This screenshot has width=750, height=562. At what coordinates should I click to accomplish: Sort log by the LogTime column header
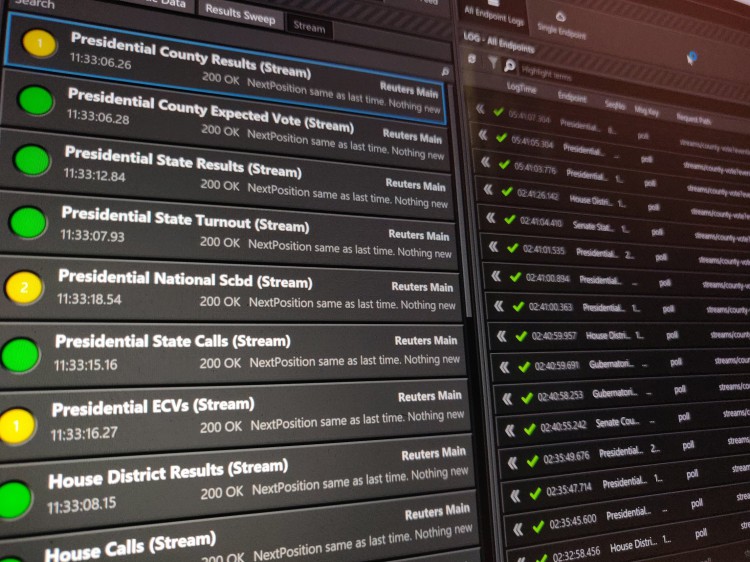click(521, 88)
